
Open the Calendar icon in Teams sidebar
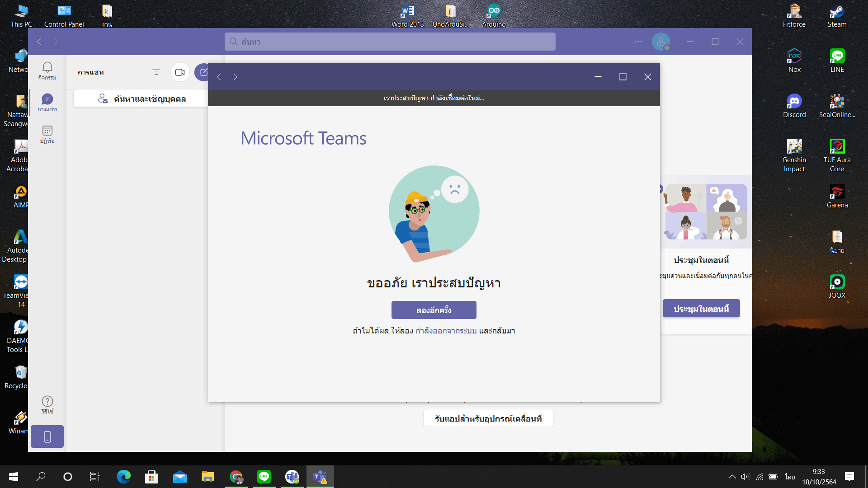47,134
